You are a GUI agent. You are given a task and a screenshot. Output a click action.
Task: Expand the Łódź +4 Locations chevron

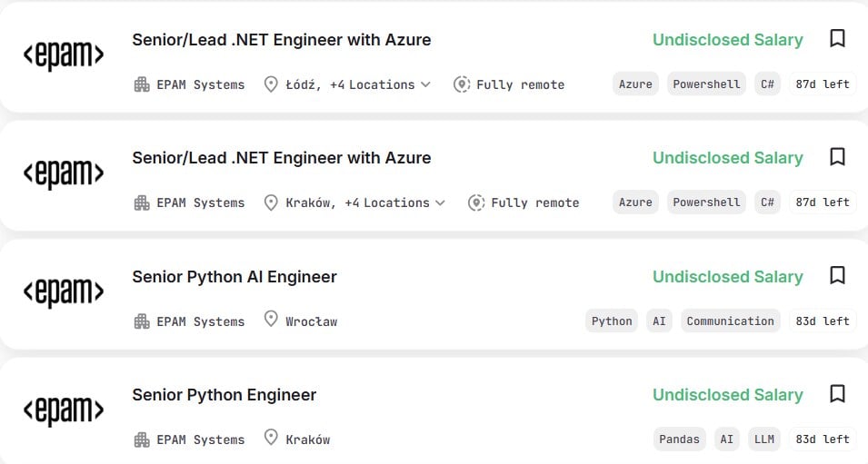[425, 84]
